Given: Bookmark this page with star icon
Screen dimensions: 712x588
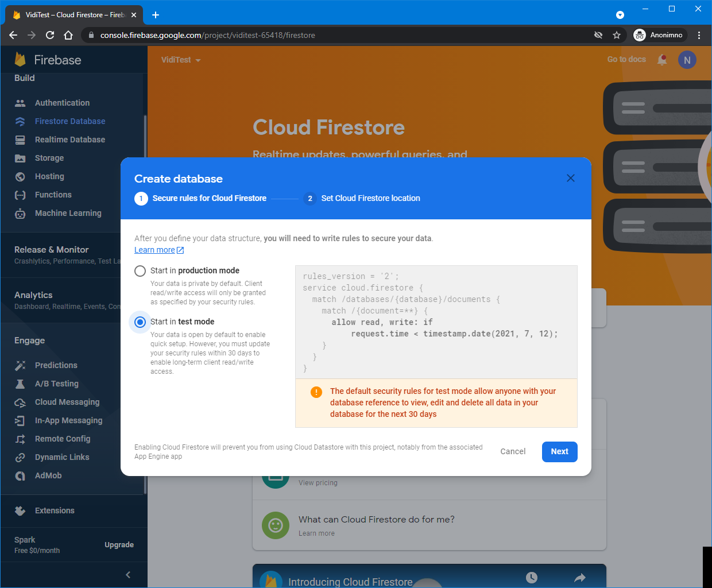Looking at the screenshot, I should click(x=617, y=35).
